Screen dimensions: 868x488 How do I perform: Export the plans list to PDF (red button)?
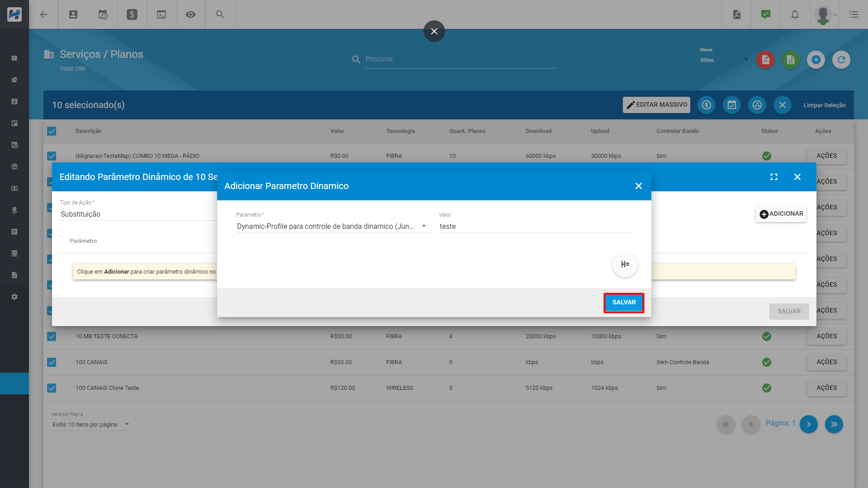765,60
